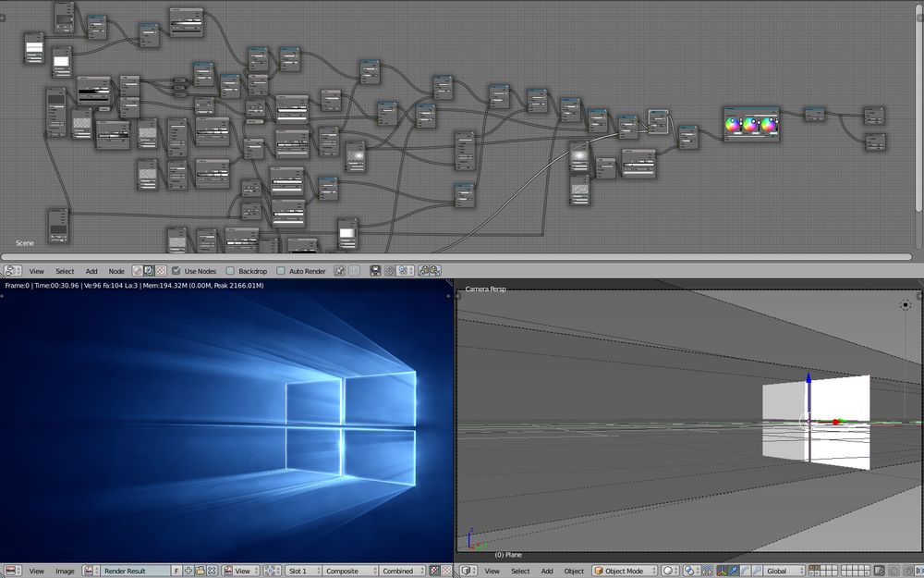Viewport: 924px width, 578px height.
Task: Click red X-axis manipulator arrow
Action: [835, 422]
